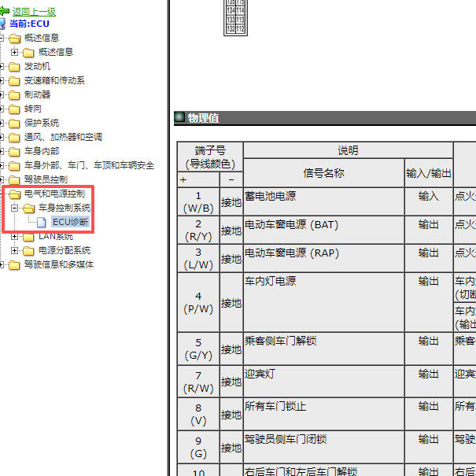Click the 端子号 (导线颜色) column header
476x476 pixels.
210,157
